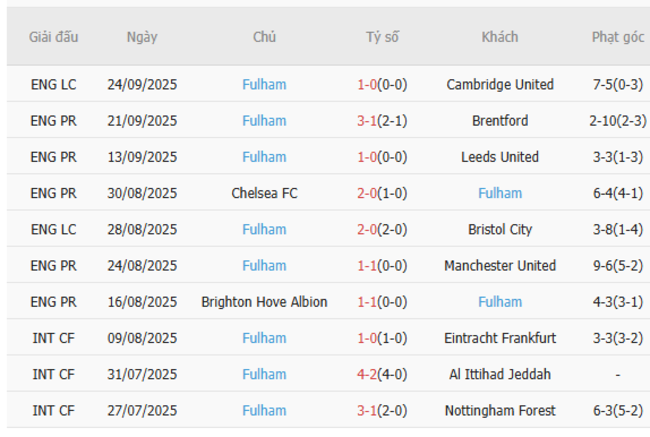
Task: Click the 3-1 score against Brentford
Action: pyautogui.click(x=367, y=121)
